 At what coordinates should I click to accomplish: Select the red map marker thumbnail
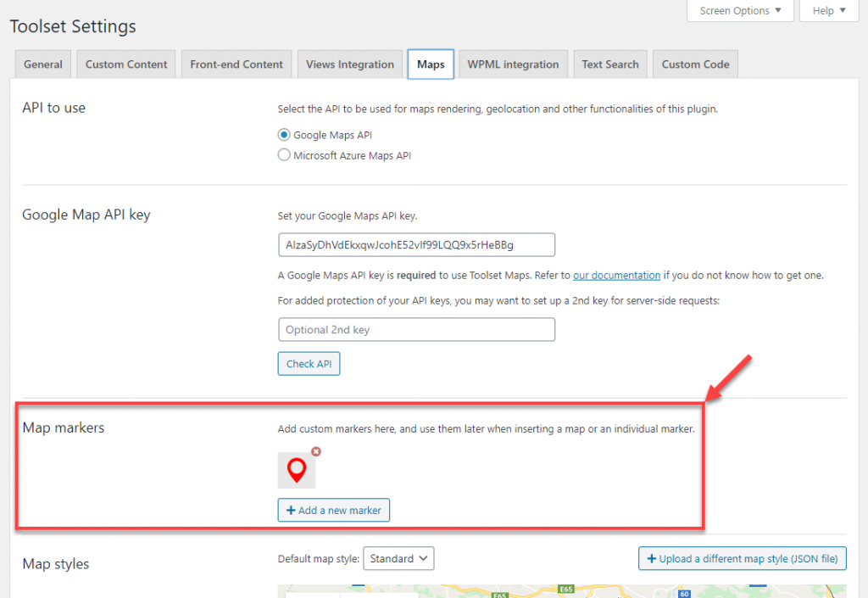tap(296, 470)
